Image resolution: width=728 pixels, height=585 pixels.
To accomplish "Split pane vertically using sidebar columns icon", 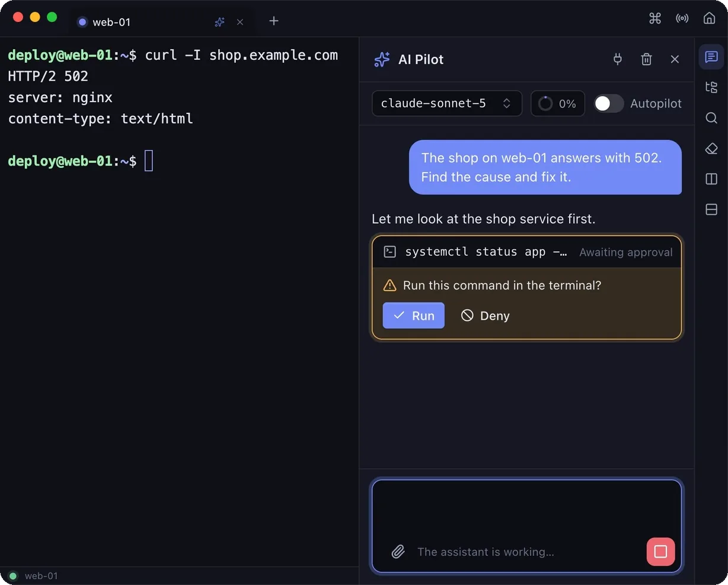I will pos(711,179).
